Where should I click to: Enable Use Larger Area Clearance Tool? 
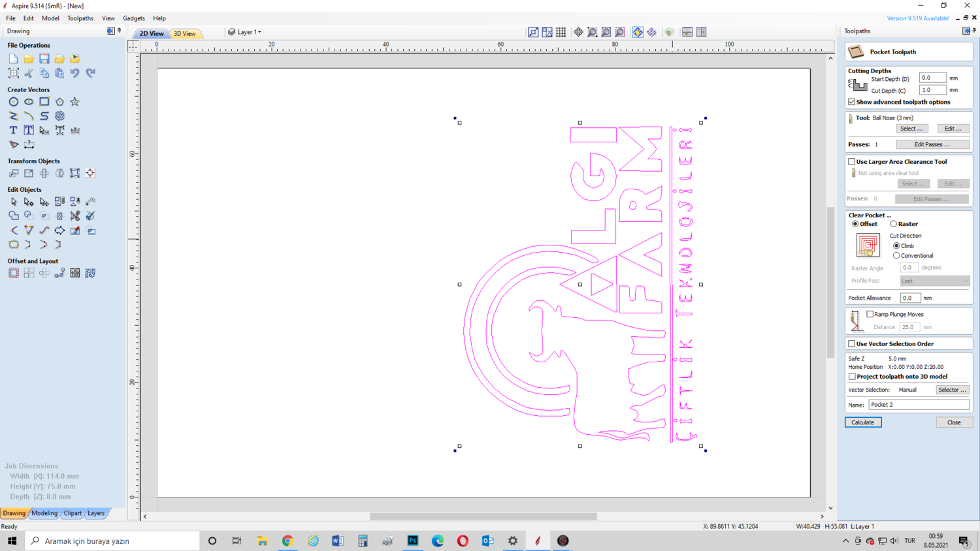pyautogui.click(x=852, y=161)
